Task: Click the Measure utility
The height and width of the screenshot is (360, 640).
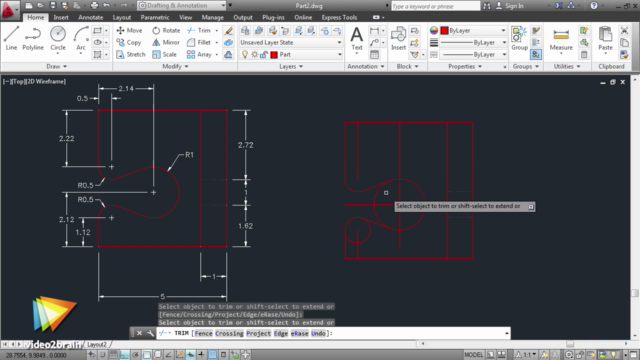Action: 561,39
